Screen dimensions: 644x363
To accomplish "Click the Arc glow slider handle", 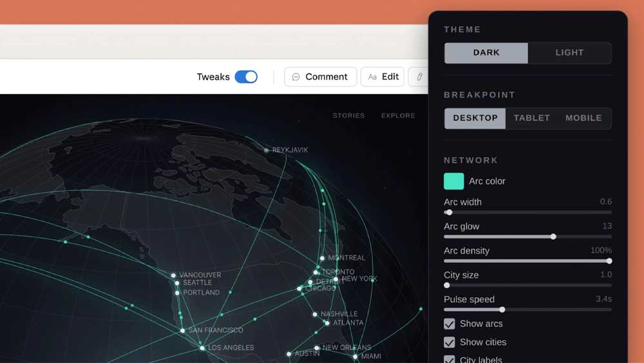I will click(x=553, y=237).
